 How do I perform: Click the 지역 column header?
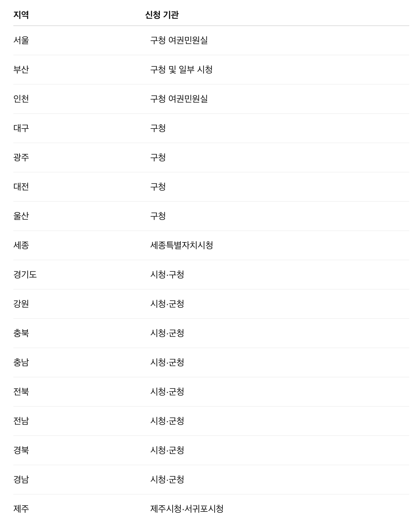click(21, 15)
